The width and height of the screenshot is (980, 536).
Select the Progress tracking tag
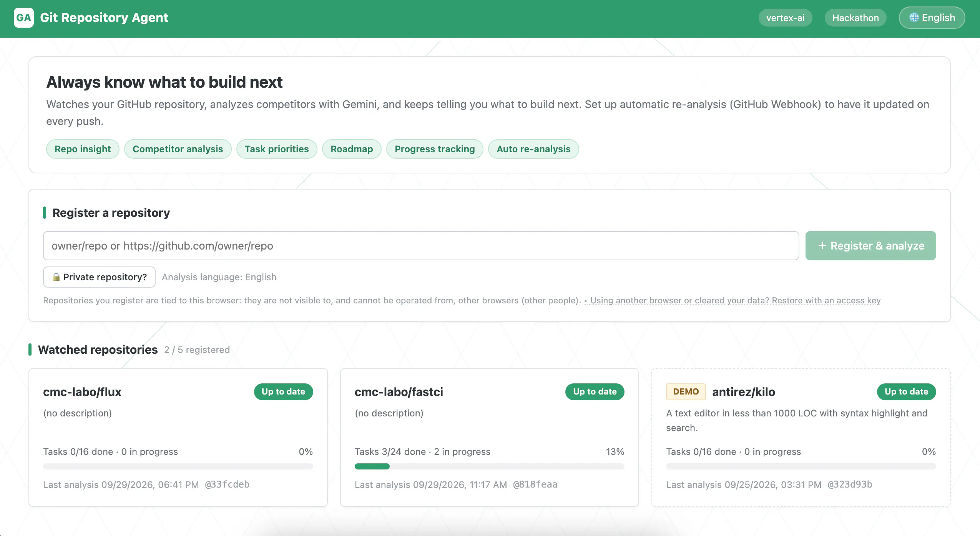click(435, 149)
